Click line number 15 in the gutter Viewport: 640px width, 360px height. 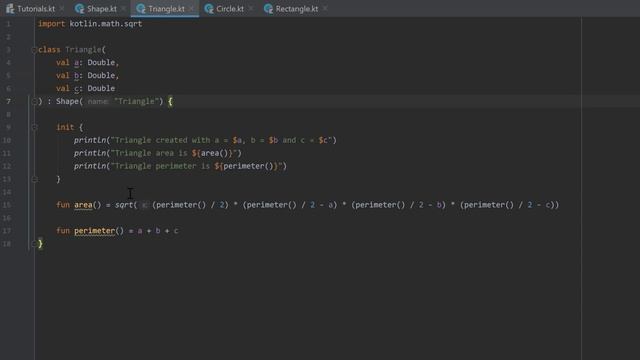pyautogui.click(x=7, y=205)
